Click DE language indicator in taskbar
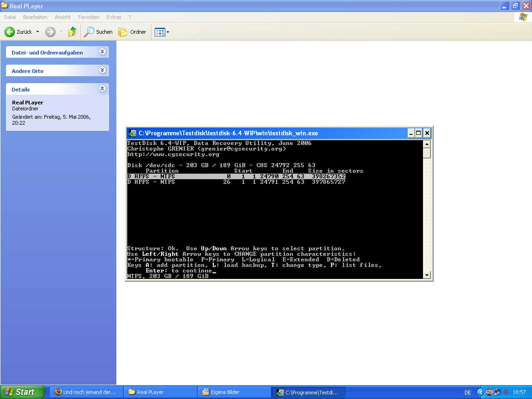This screenshot has height=399, width=532. pyautogui.click(x=467, y=393)
